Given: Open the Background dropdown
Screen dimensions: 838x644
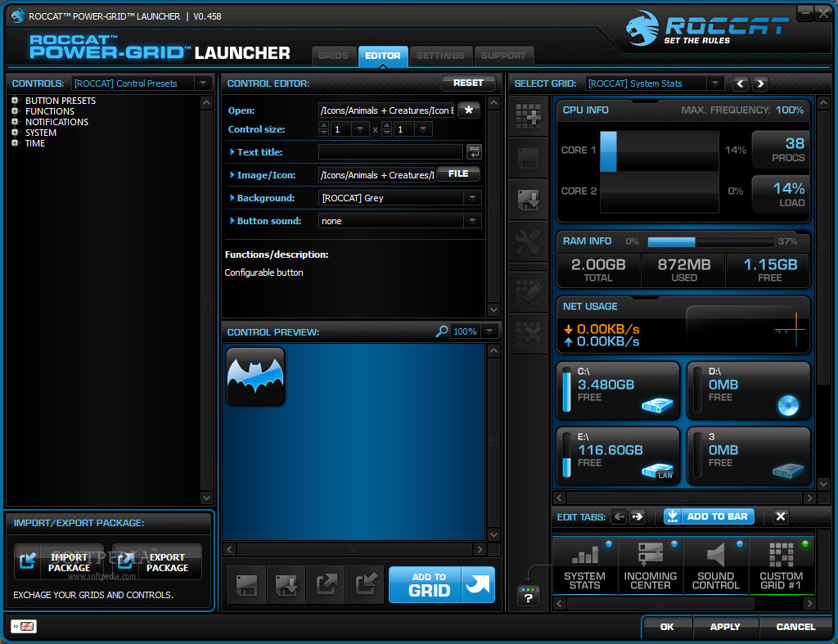Looking at the screenshot, I should pyautogui.click(x=472, y=198).
